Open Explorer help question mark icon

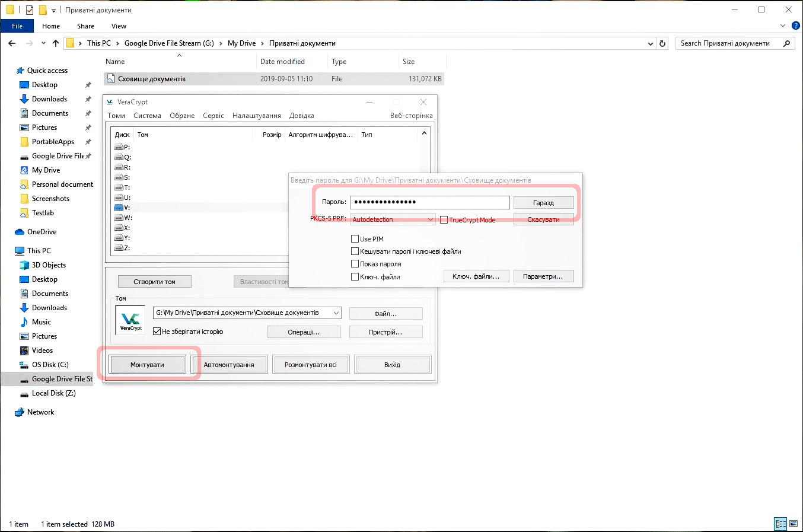[796, 26]
